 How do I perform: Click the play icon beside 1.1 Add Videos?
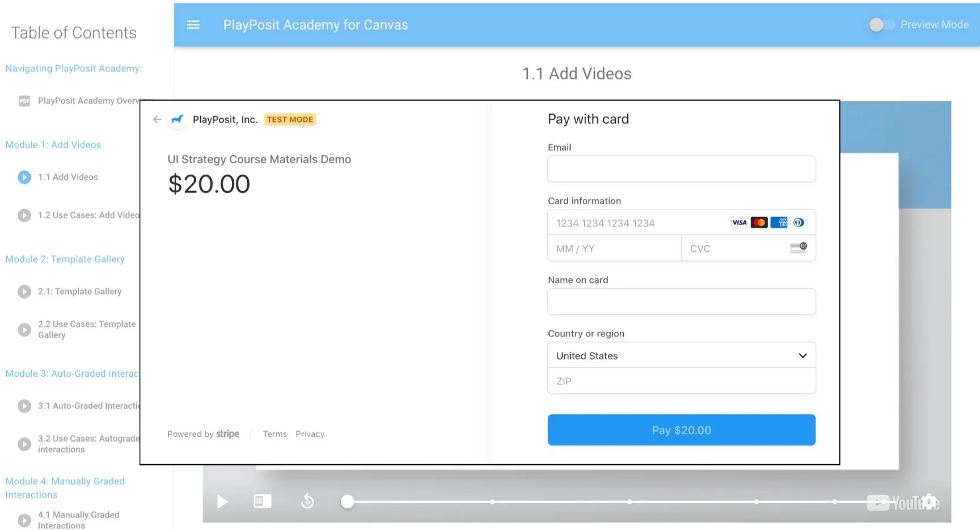tap(24, 177)
